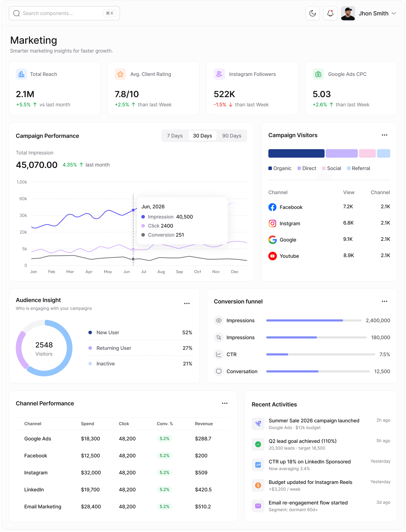Click the Impression legend dot in tooltip
406x532 pixels.
[x=143, y=217]
